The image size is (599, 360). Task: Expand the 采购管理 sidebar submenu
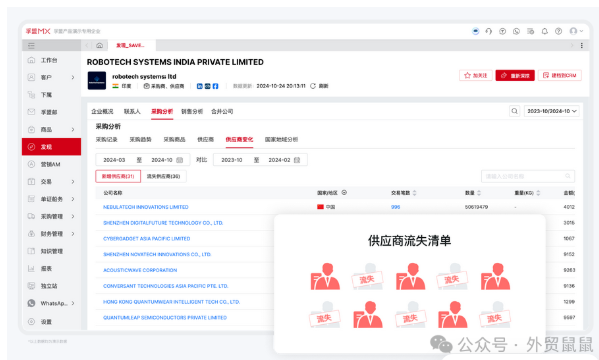pos(73,216)
